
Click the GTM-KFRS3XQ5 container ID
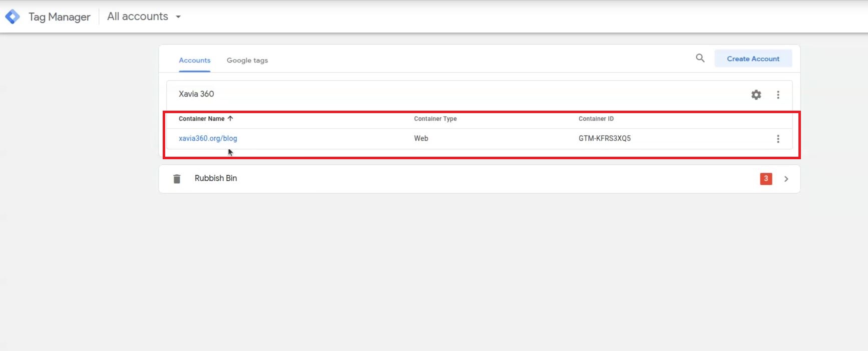pyautogui.click(x=605, y=138)
